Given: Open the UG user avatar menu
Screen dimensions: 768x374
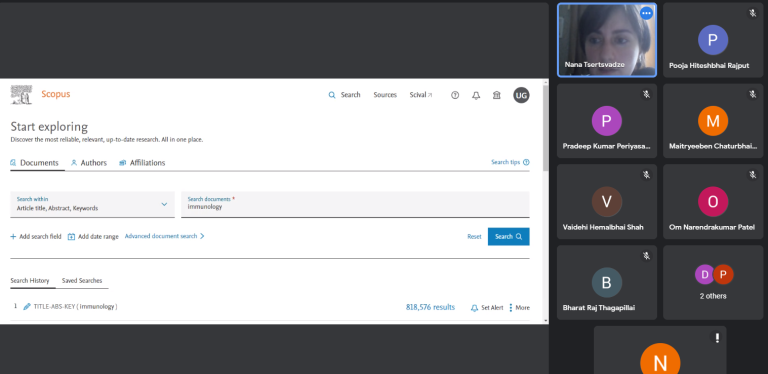Looking at the screenshot, I should pos(521,95).
